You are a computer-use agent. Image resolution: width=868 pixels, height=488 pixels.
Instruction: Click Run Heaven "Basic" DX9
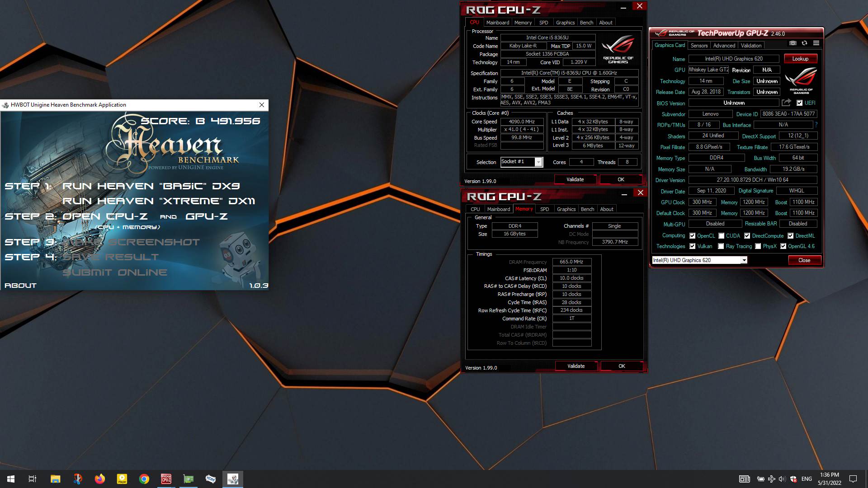pyautogui.click(x=151, y=186)
